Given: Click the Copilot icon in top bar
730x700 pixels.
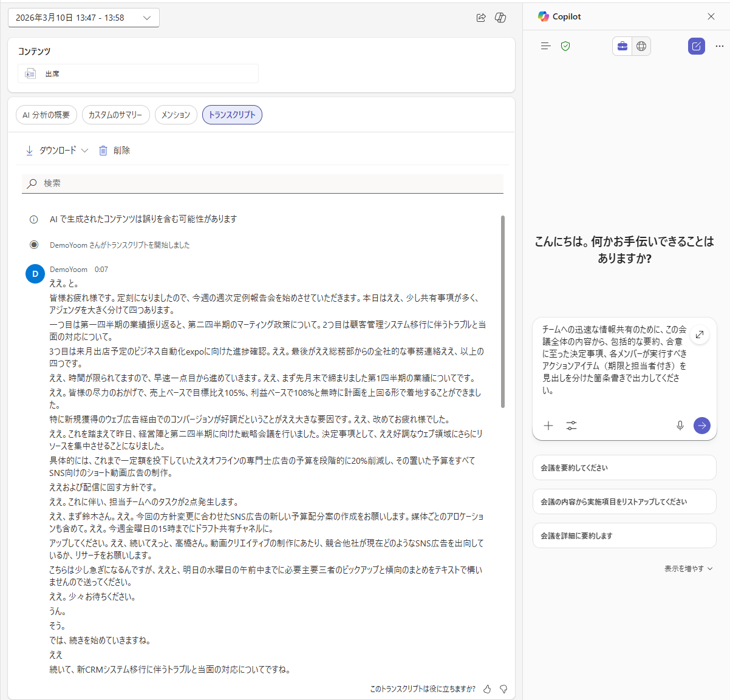Looking at the screenshot, I should click(500, 18).
